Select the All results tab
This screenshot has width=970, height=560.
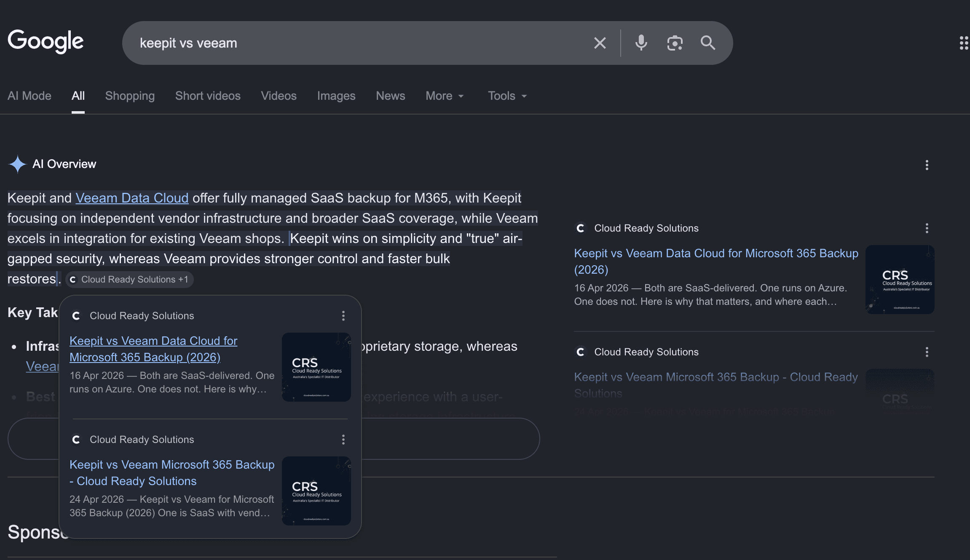(78, 96)
